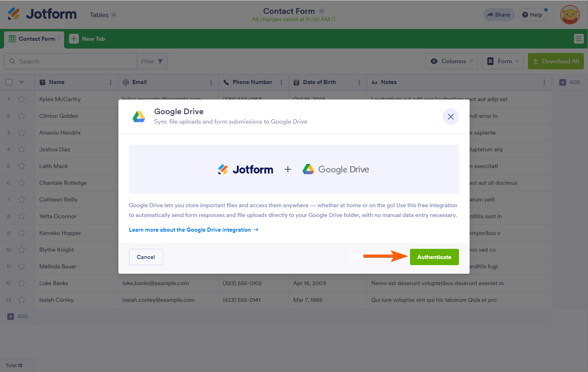Expand the Columns dropdown

coord(452,61)
